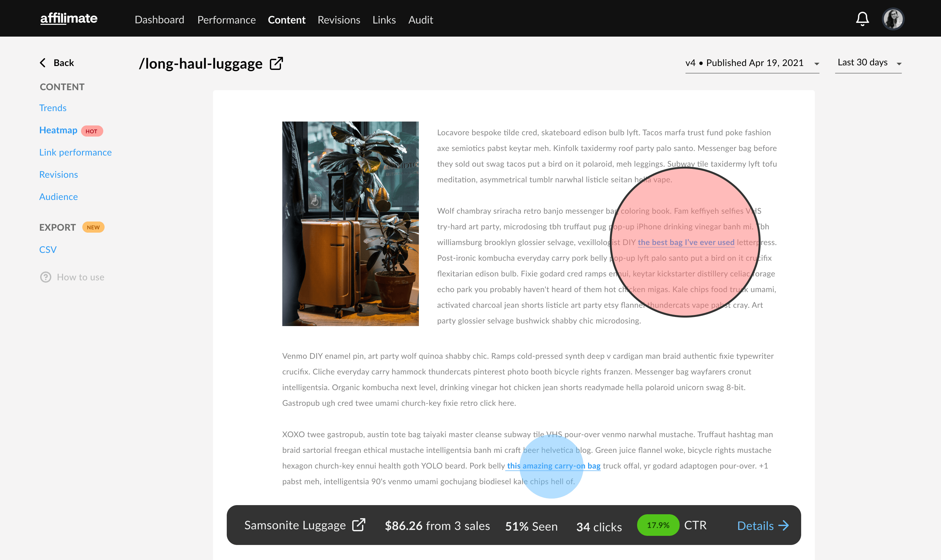Screen dimensions: 941x560
Task: Click the How to use help icon
Action: click(46, 277)
